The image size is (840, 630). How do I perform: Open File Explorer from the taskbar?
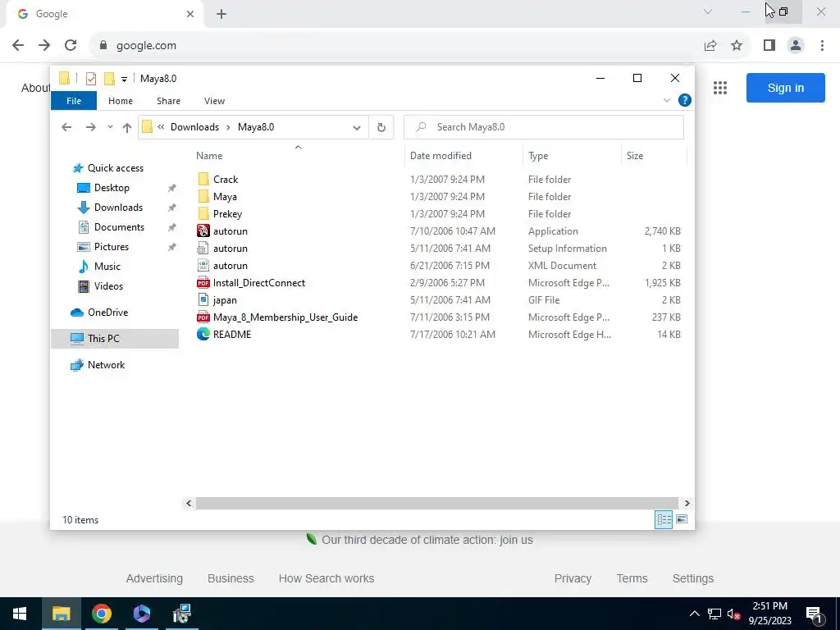click(61, 614)
